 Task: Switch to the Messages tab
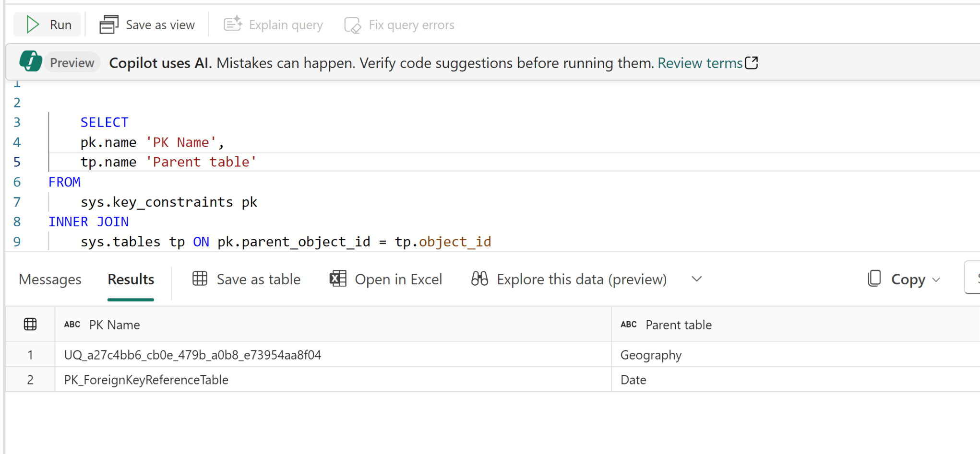point(49,279)
